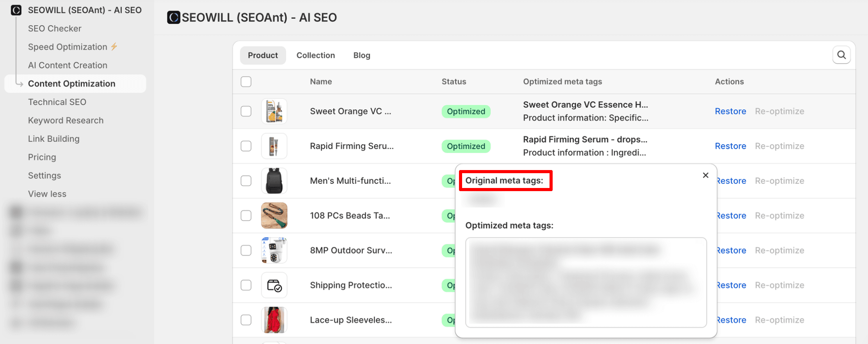Click the search magnifier icon
The height and width of the screenshot is (344, 868).
click(x=841, y=55)
